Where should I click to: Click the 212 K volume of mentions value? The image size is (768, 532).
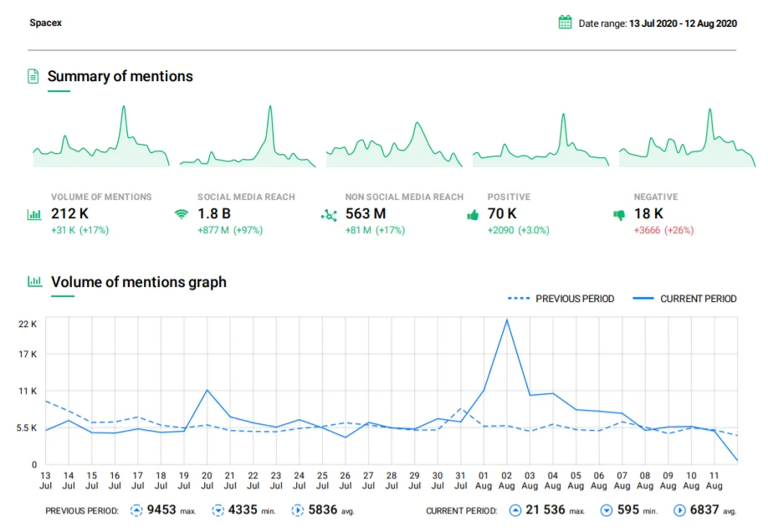[70, 213]
